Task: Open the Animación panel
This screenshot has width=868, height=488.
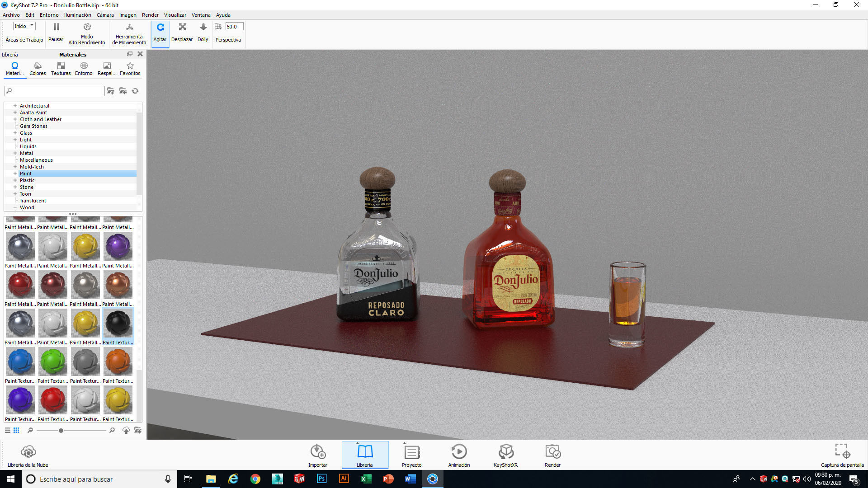Action: coord(459,455)
